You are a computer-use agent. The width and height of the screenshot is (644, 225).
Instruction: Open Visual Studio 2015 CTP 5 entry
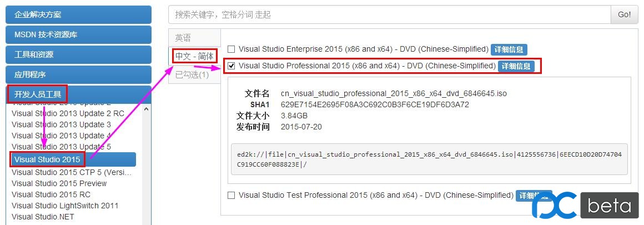point(72,172)
